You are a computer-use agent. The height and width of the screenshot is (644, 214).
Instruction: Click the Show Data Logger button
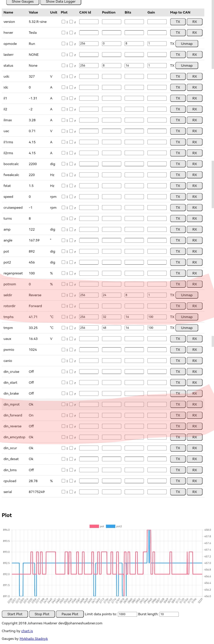coord(61,2)
